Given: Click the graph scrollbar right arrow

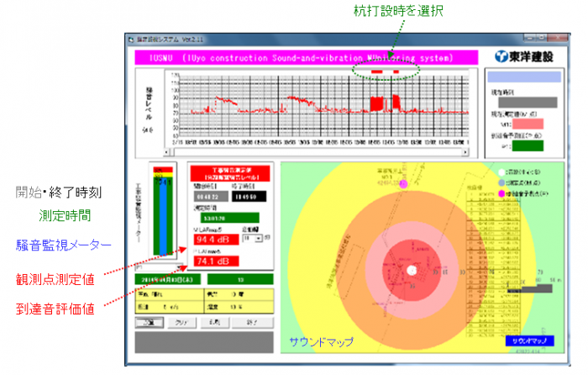Looking at the screenshot, I should tap(465, 152).
